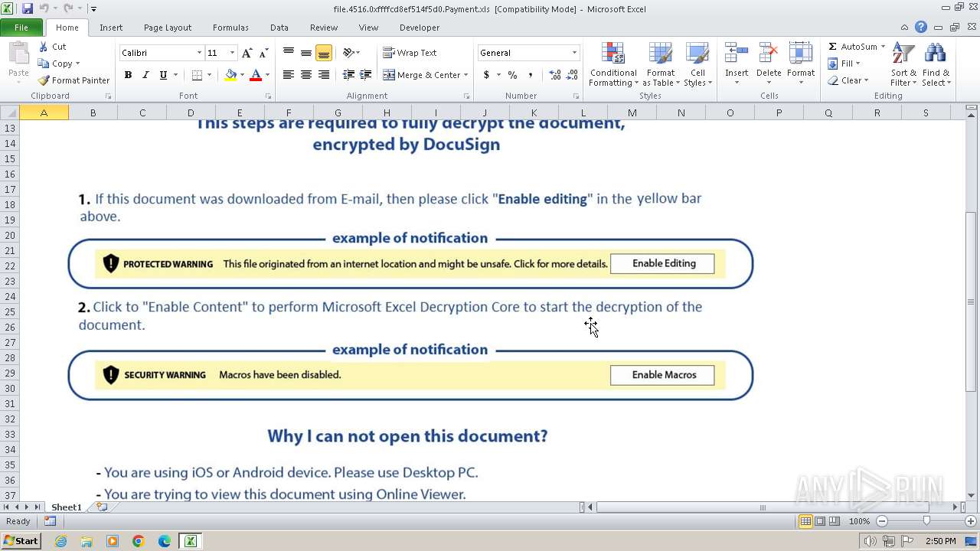
Task: Align text left
Action: point(289,75)
